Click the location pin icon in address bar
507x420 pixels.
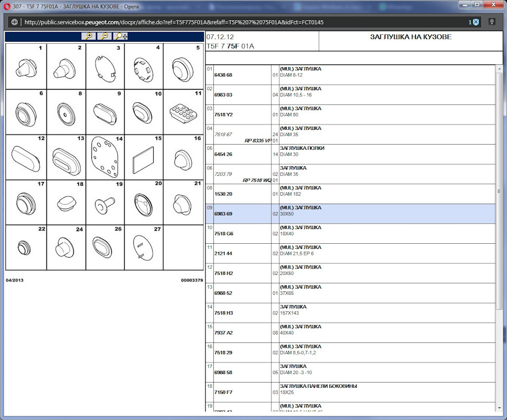click(x=492, y=22)
